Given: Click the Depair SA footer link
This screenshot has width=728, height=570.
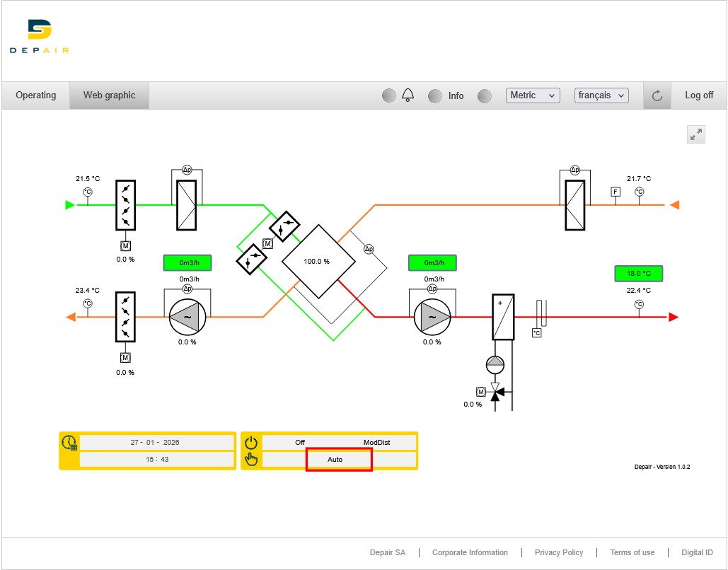Looking at the screenshot, I should (388, 552).
